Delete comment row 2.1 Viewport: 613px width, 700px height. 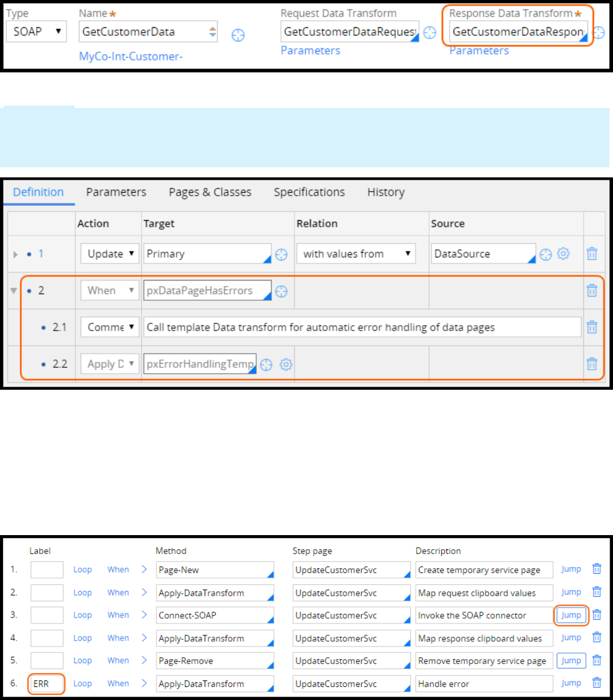point(592,327)
